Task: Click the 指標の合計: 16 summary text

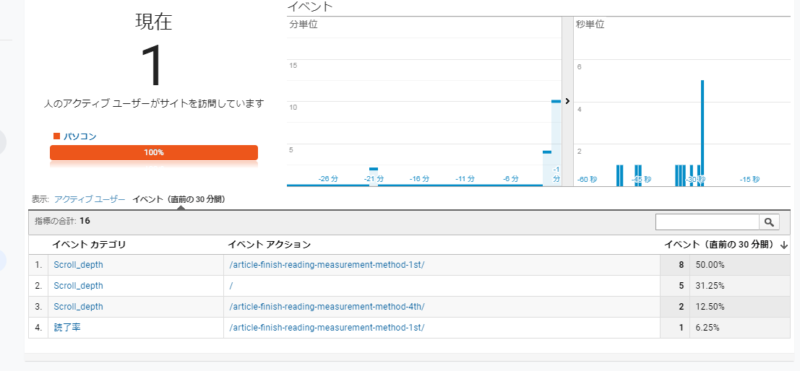Action: pos(62,221)
